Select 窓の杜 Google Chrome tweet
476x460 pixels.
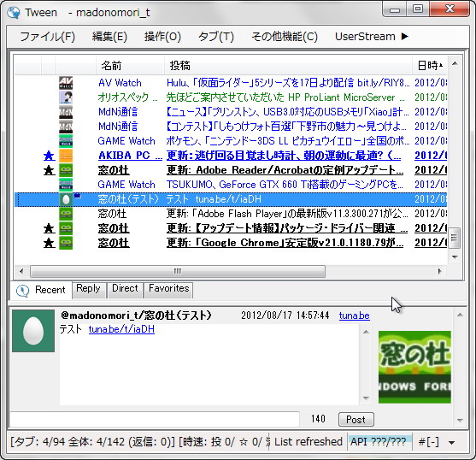click(285, 243)
